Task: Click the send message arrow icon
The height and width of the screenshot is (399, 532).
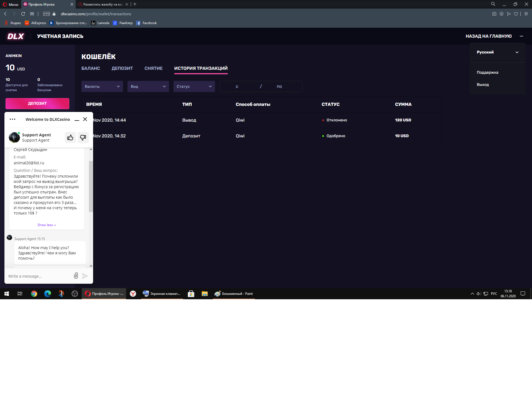Action: (85, 276)
